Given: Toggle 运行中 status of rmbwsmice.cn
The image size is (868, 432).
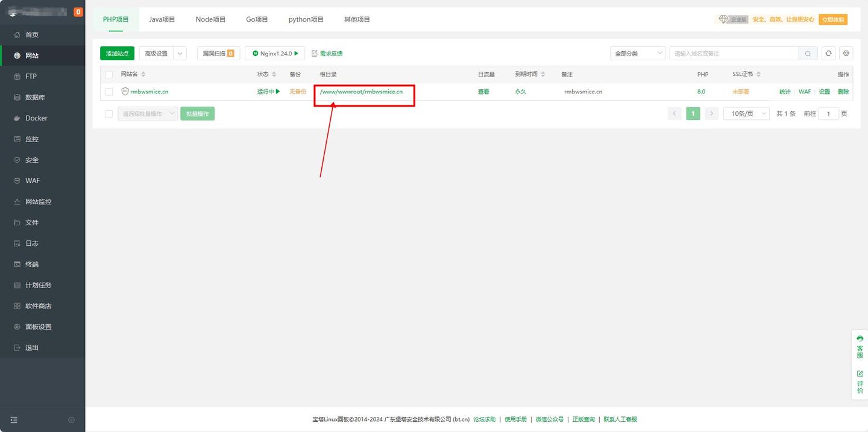Looking at the screenshot, I should 269,92.
